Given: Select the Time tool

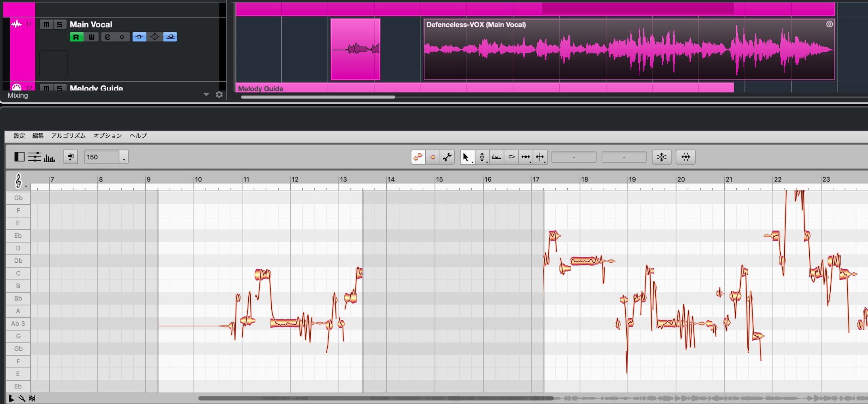Looking at the screenshot, I should [525, 157].
